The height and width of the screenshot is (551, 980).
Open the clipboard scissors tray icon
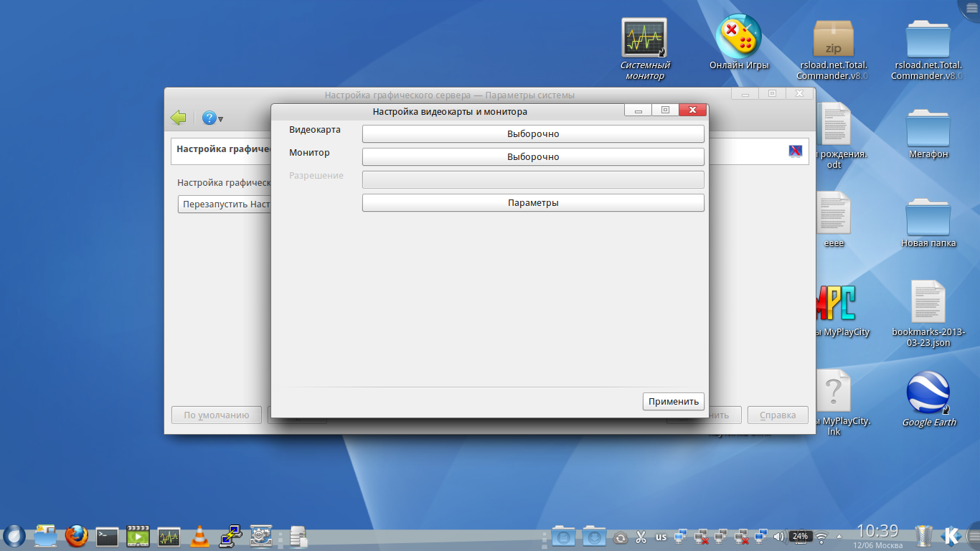(641, 537)
